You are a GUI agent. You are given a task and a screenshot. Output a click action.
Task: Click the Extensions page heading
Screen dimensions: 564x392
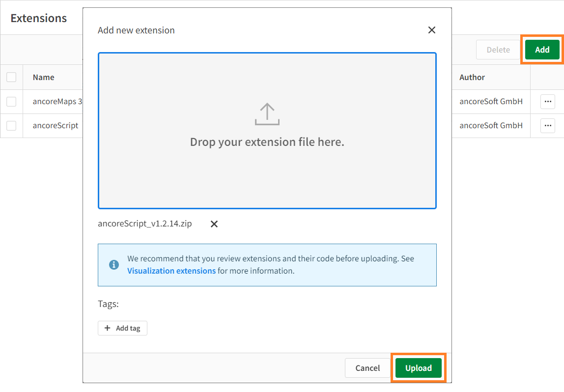coord(38,18)
